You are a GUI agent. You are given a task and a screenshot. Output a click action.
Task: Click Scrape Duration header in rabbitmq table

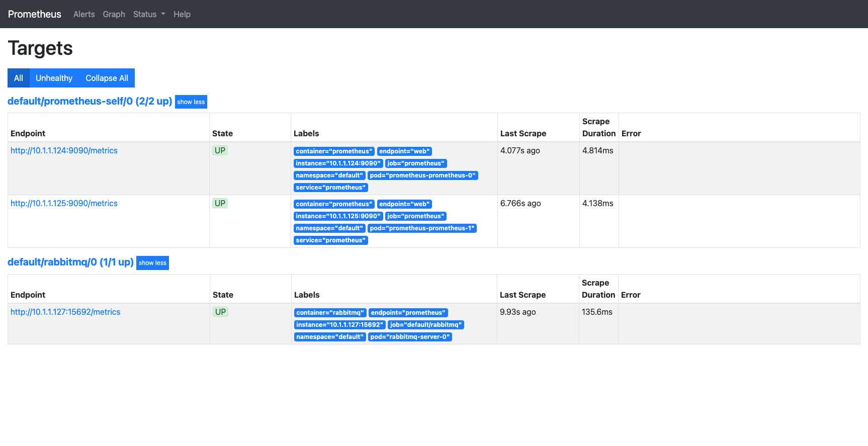(598, 289)
